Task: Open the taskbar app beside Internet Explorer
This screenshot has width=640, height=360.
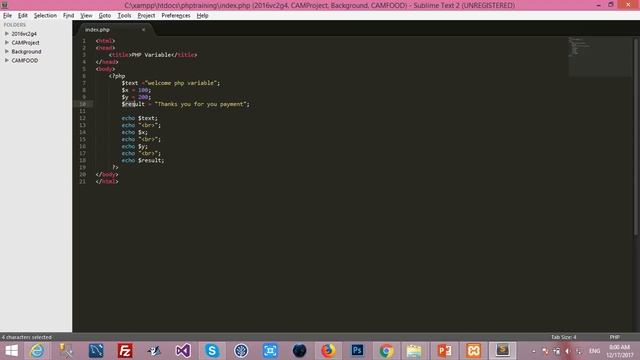Action: tap(66, 351)
